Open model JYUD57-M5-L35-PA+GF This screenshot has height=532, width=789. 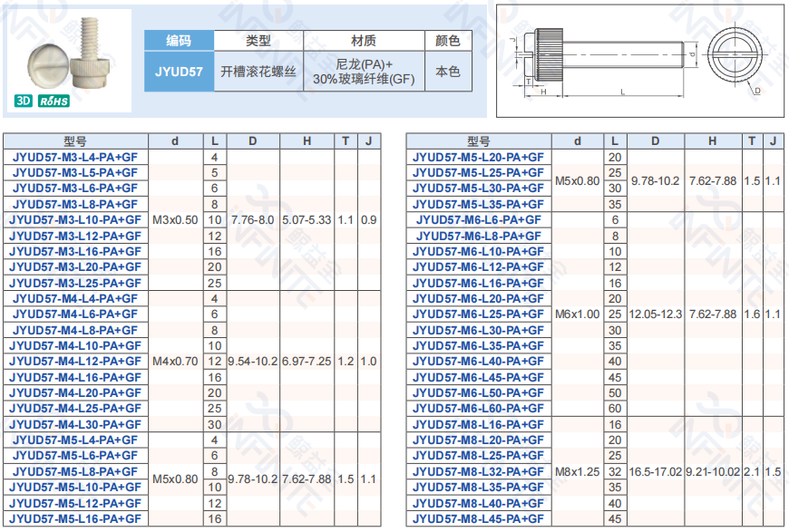click(x=479, y=204)
